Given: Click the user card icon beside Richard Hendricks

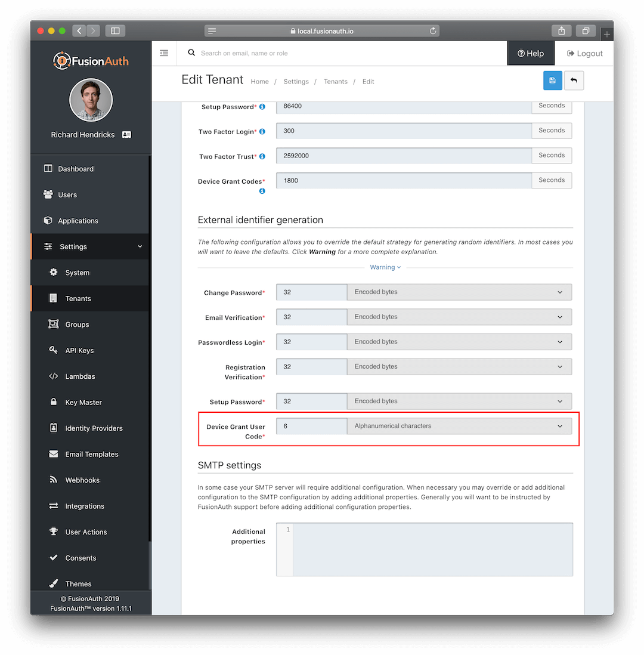Looking at the screenshot, I should (126, 135).
